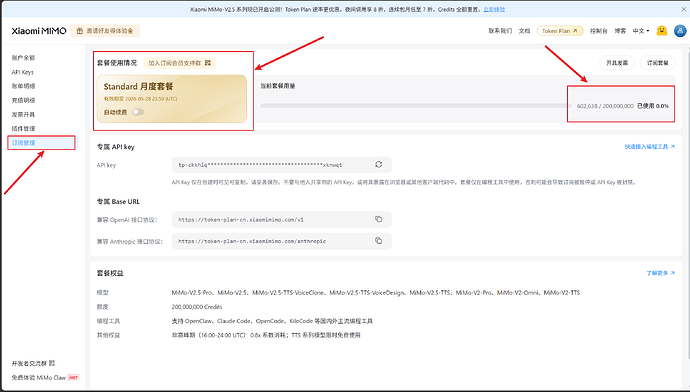Viewport: 690px width, 392px height.
Task: Open the blue user avatar menu
Action: 680,31
